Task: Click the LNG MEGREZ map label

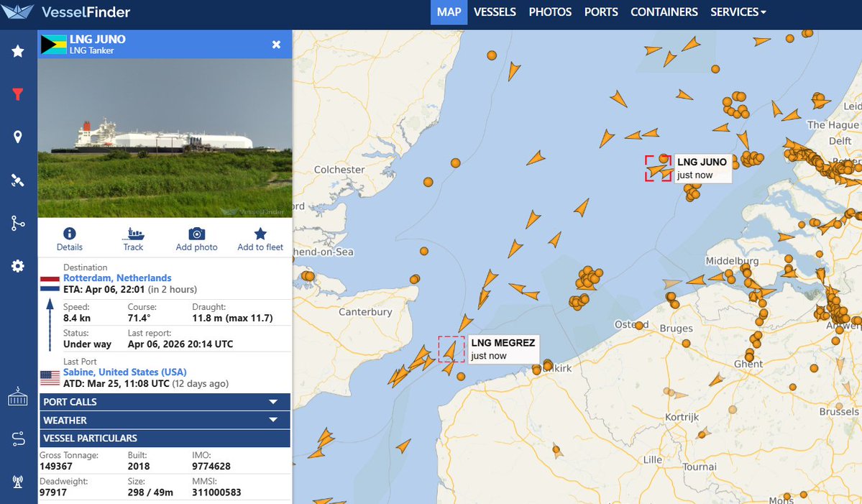Action: tap(503, 349)
